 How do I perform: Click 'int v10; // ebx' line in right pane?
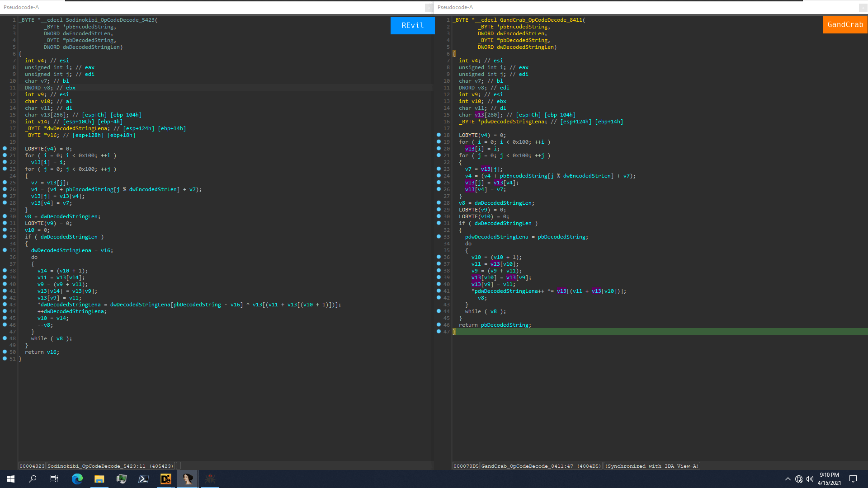pyautogui.click(x=482, y=101)
